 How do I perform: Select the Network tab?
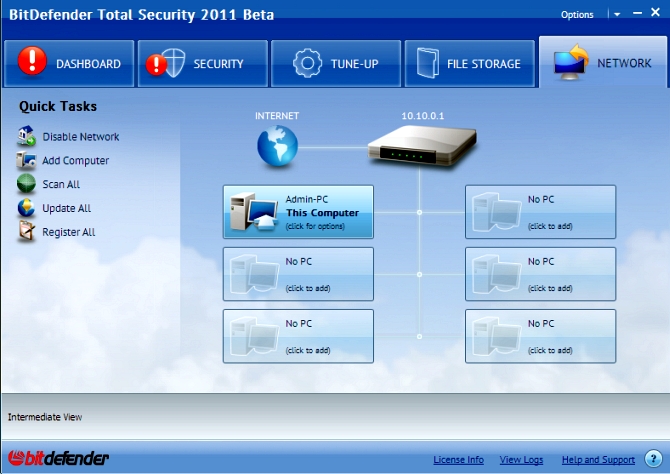(x=602, y=62)
